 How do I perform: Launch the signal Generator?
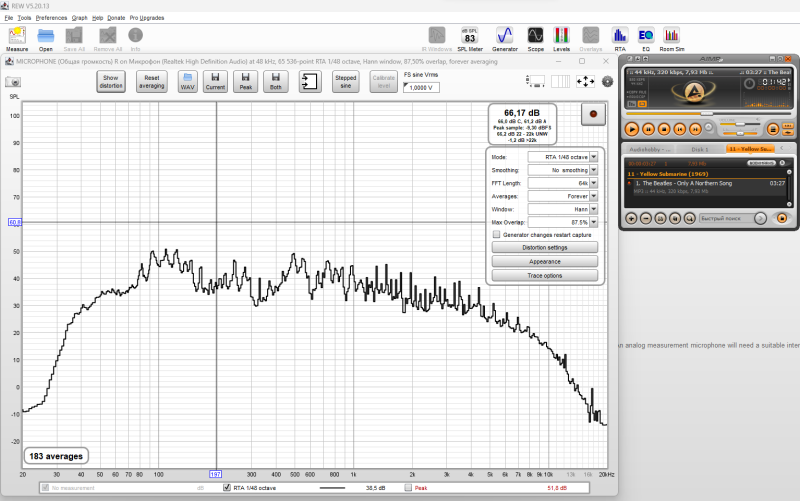click(505, 39)
